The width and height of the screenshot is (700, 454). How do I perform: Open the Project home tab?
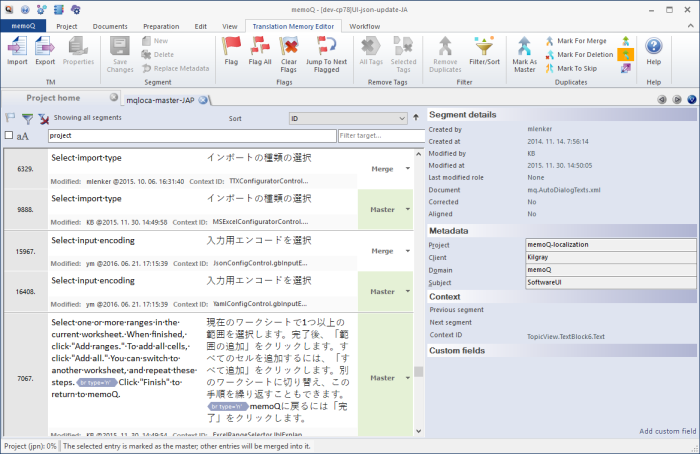coord(53,98)
